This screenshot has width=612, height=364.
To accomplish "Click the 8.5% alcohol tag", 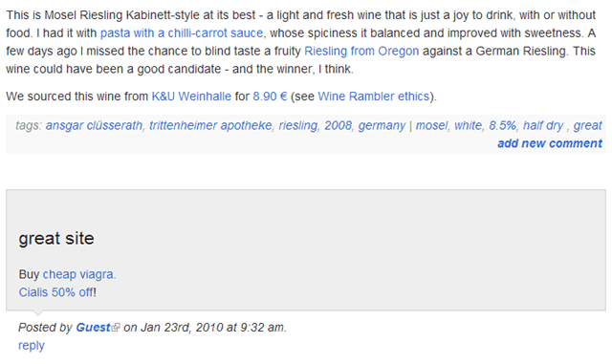I will (x=502, y=125).
